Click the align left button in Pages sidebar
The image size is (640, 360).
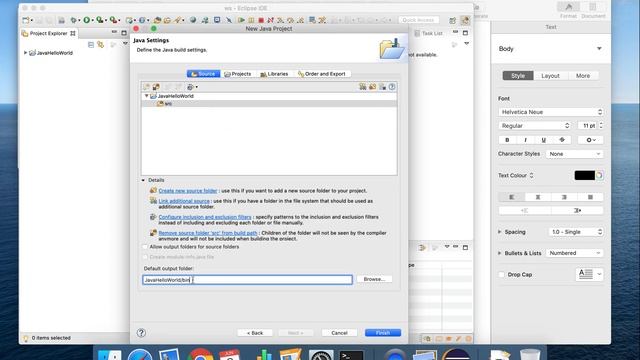(511, 197)
